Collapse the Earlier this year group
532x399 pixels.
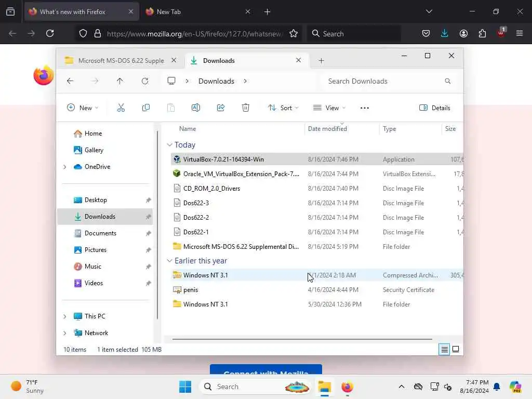click(x=169, y=261)
